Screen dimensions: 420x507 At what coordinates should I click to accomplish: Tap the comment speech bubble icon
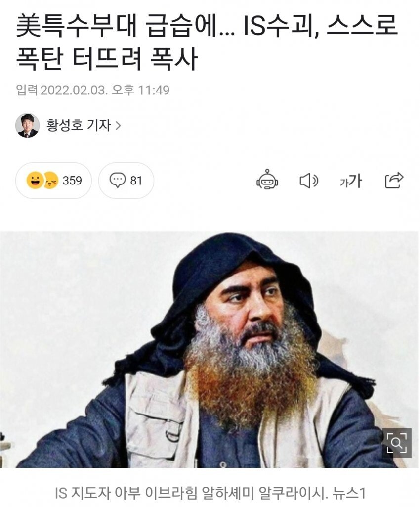click(x=117, y=180)
